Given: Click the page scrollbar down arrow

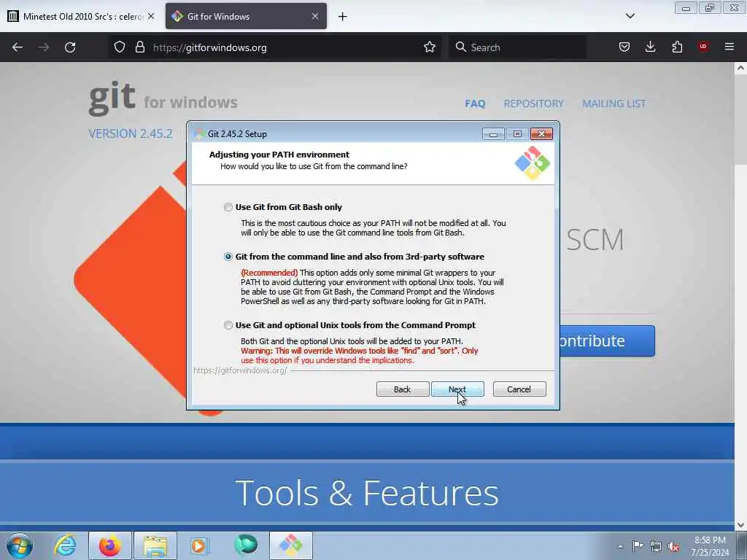Looking at the screenshot, I should tap(740, 525).
